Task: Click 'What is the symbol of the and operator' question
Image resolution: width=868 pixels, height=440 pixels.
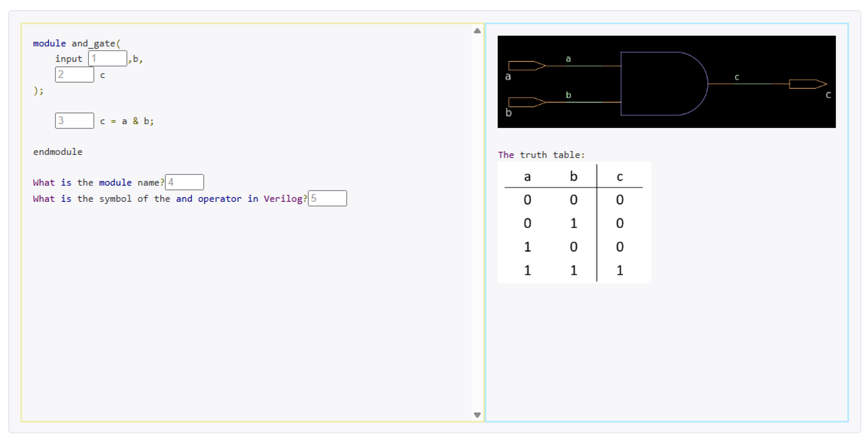Action: [x=170, y=199]
